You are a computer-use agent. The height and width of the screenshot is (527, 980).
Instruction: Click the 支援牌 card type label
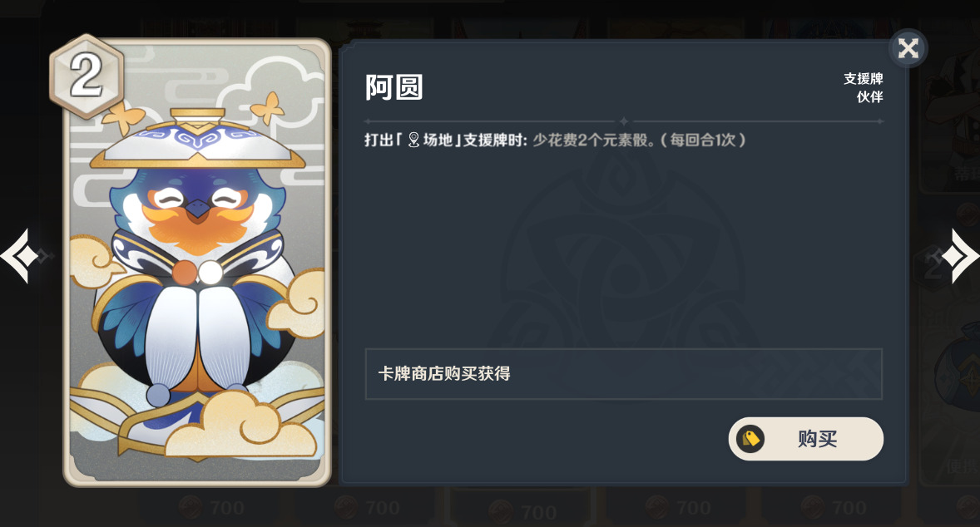coord(864,79)
